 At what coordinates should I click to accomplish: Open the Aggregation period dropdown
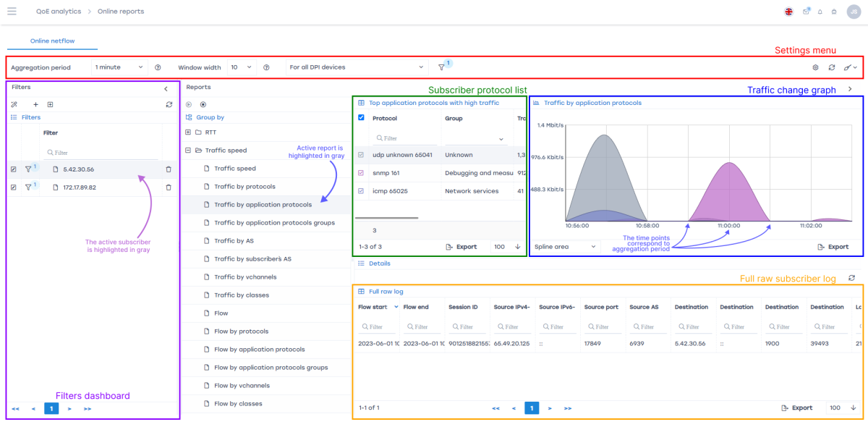pos(119,67)
